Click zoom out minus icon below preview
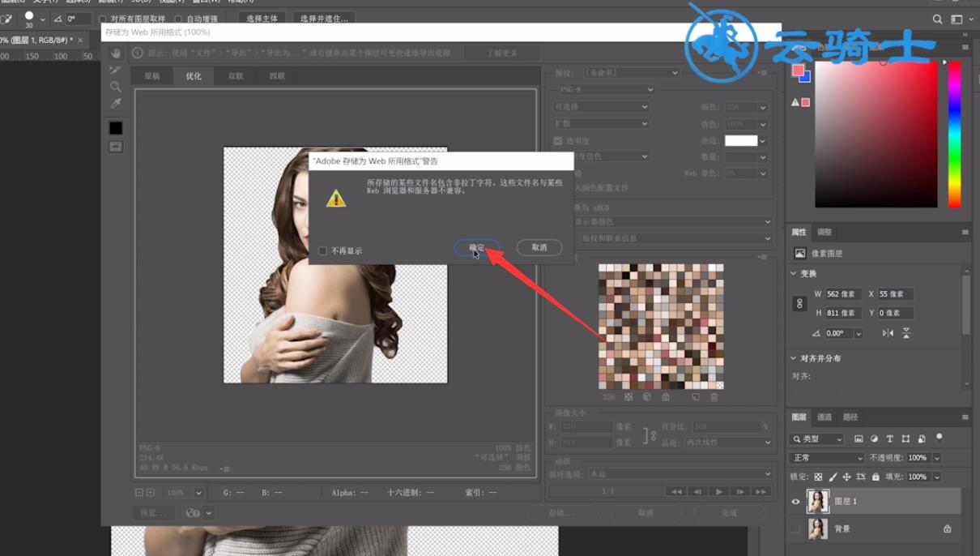The width and height of the screenshot is (980, 556). point(139,493)
